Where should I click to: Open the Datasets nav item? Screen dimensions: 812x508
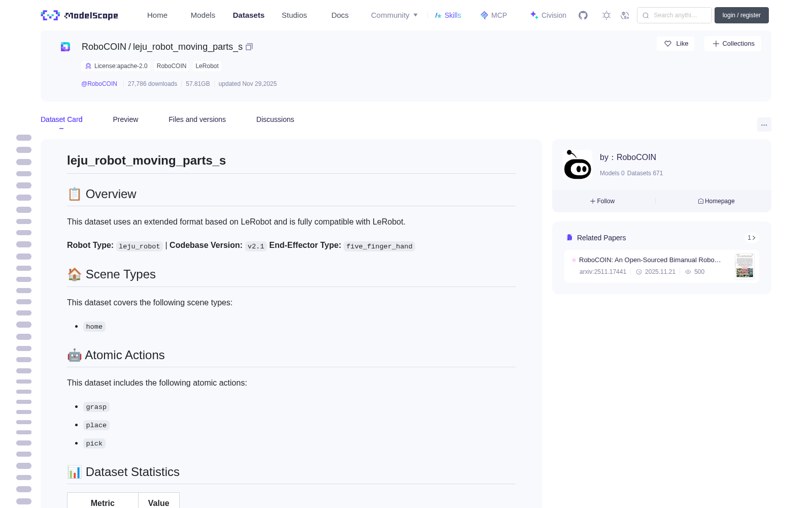pyautogui.click(x=249, y=15)
